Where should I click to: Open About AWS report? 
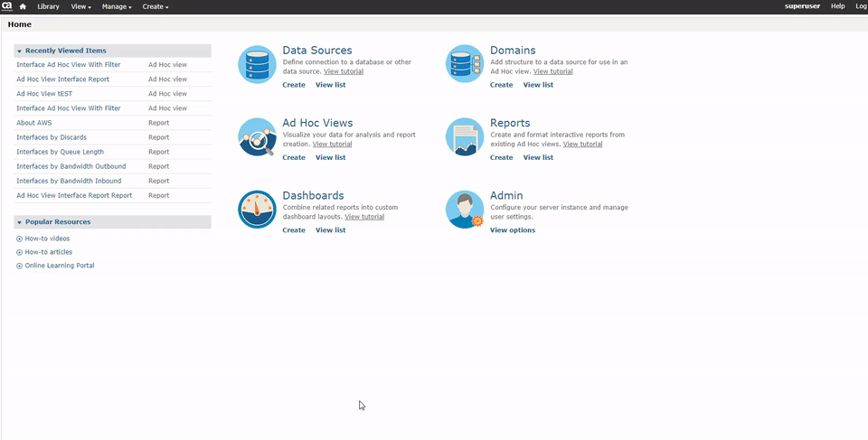pos(33,123)
